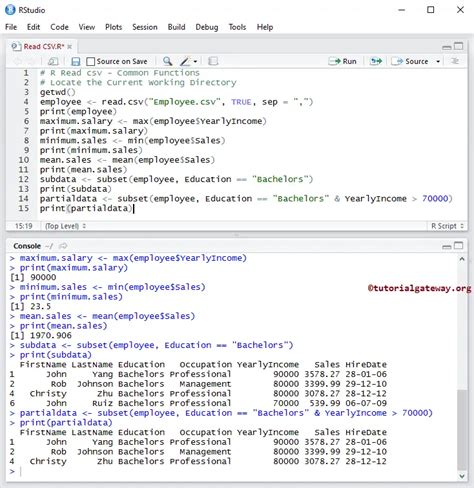Click line 3 getwd() in editor
This screenshot has width=474, height=488.
58,92
